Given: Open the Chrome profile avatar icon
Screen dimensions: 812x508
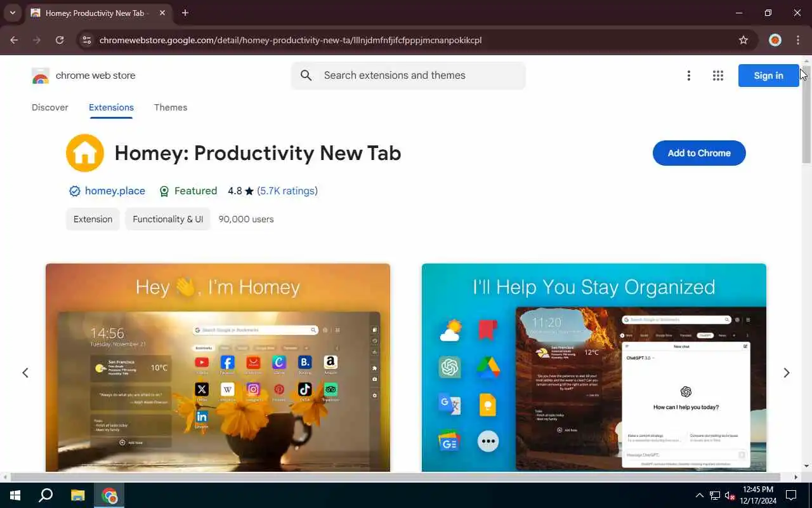Looking at the screenshot, I should (775, 40).
